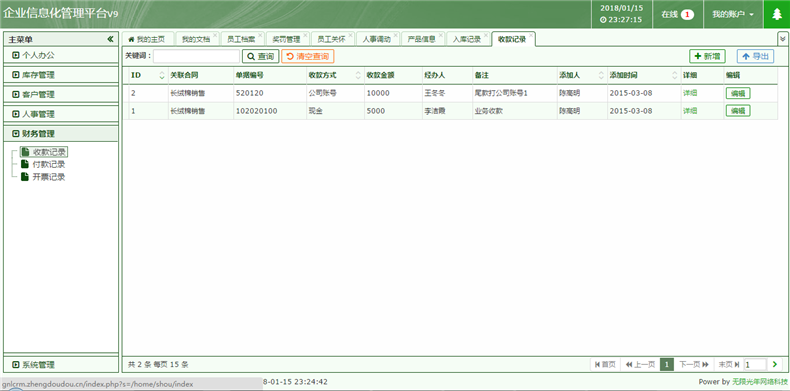Go to last page 末页
This screenshot has width=790, height=391.
click(x=729, y=364)
